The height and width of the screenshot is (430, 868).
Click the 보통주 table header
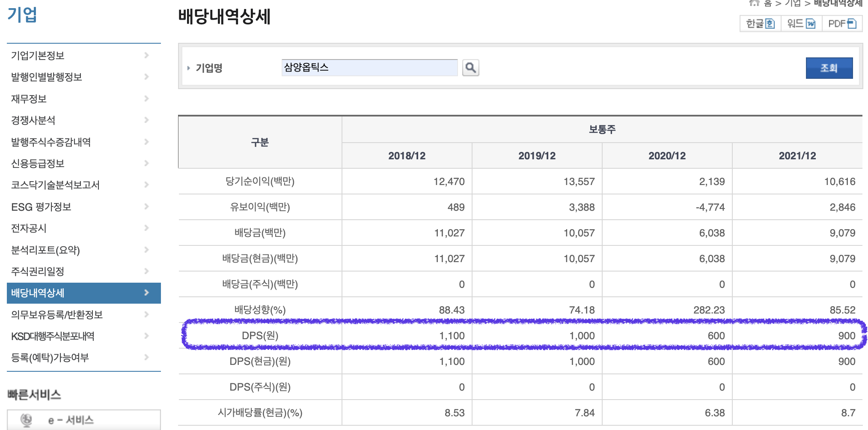coord(602,129)
